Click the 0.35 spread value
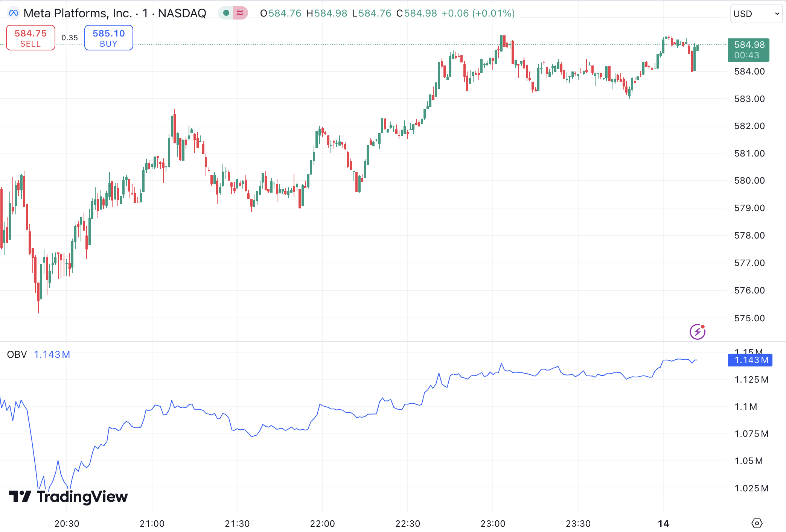 (70, 38)
